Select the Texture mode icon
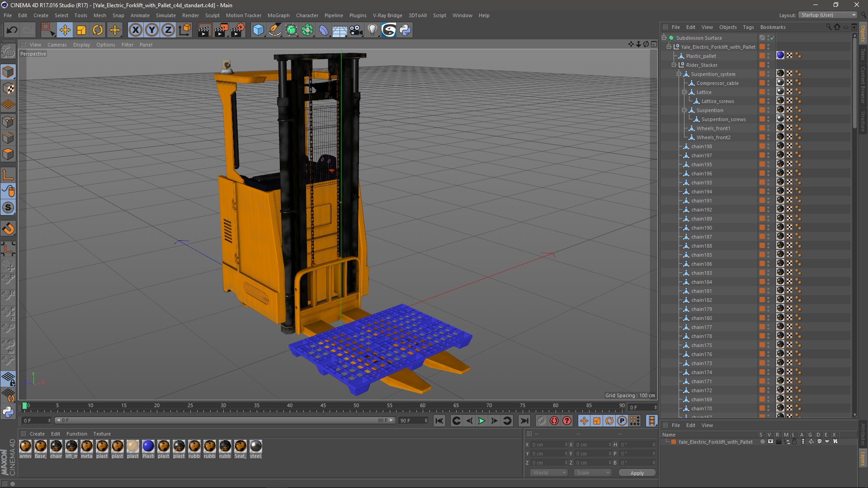 (x=8, y=89)
